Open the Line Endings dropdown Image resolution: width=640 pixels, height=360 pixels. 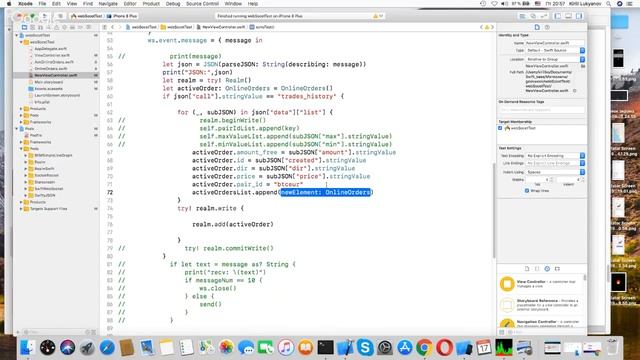pos(555,163)
